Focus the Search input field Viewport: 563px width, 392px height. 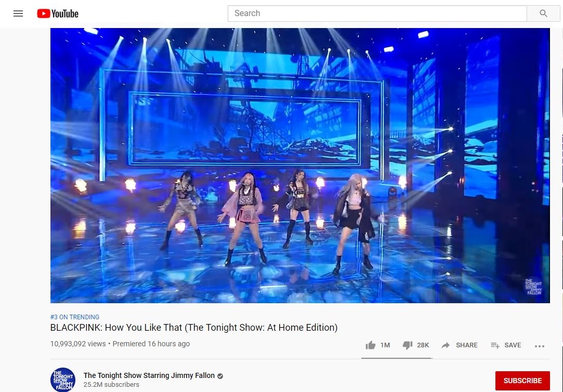(377, 13)
